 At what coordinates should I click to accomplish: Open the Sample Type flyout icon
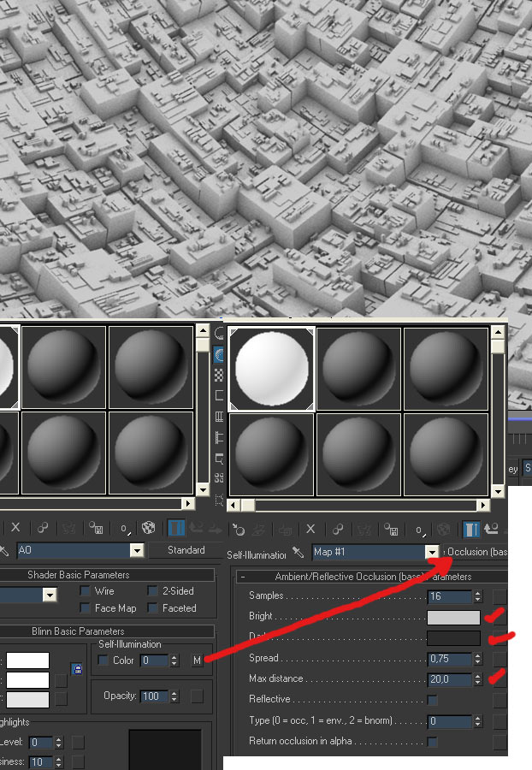pyautogui.click(x=219, y=334)
